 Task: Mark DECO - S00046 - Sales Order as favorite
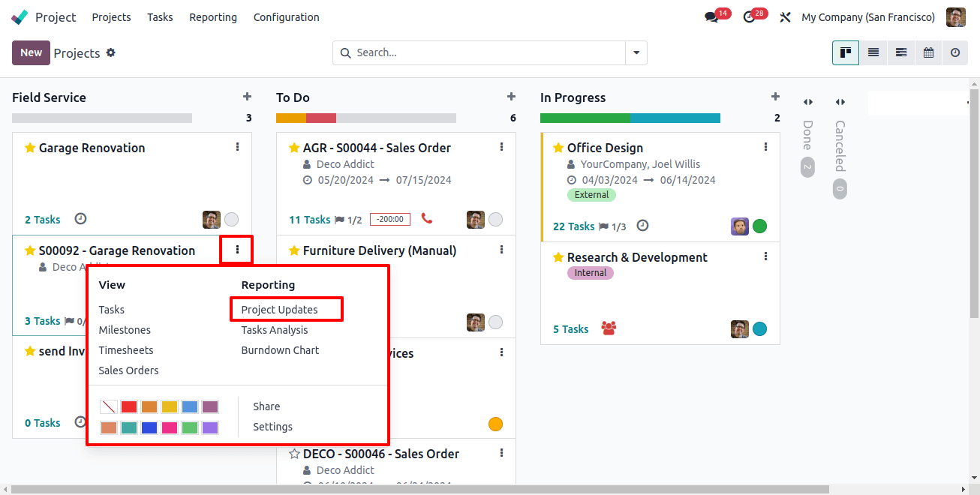coord(294,454)
